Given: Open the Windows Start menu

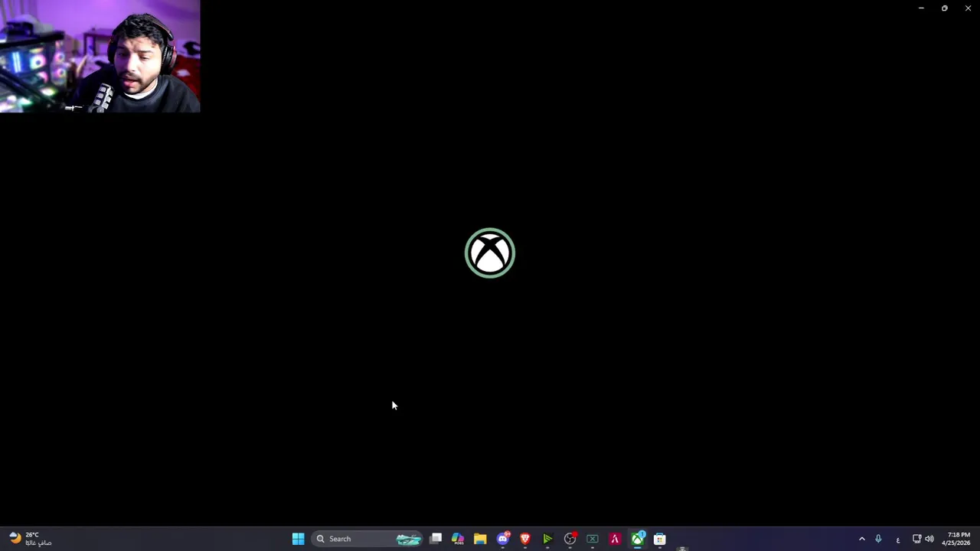Looking at the screenshot, I should pos(298,539).
